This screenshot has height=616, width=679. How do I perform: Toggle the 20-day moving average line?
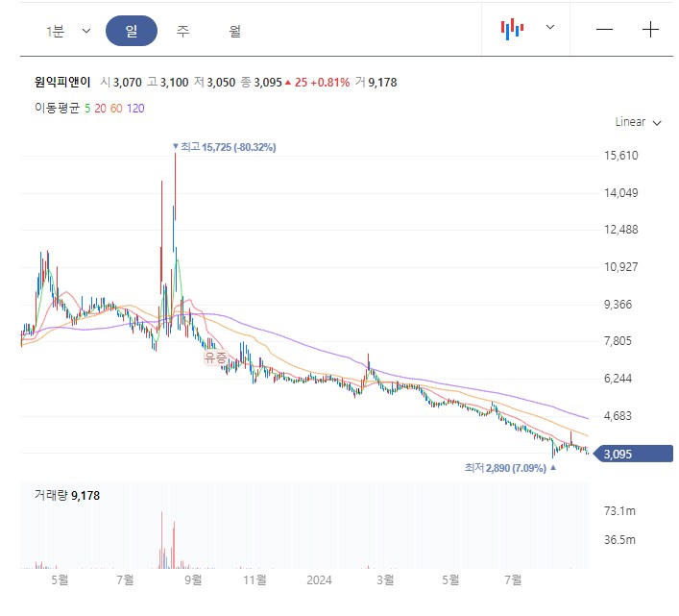click(x=100, y=109)
